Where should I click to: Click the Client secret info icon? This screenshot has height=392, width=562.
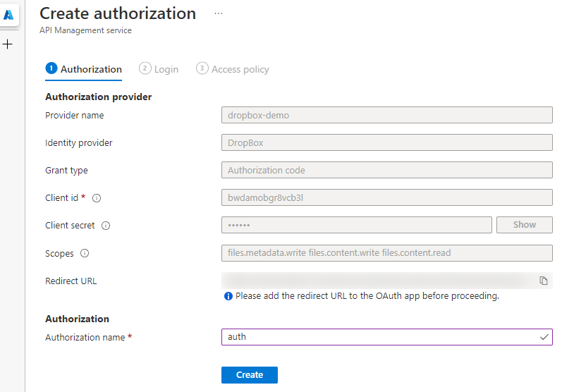click(106, 226)
